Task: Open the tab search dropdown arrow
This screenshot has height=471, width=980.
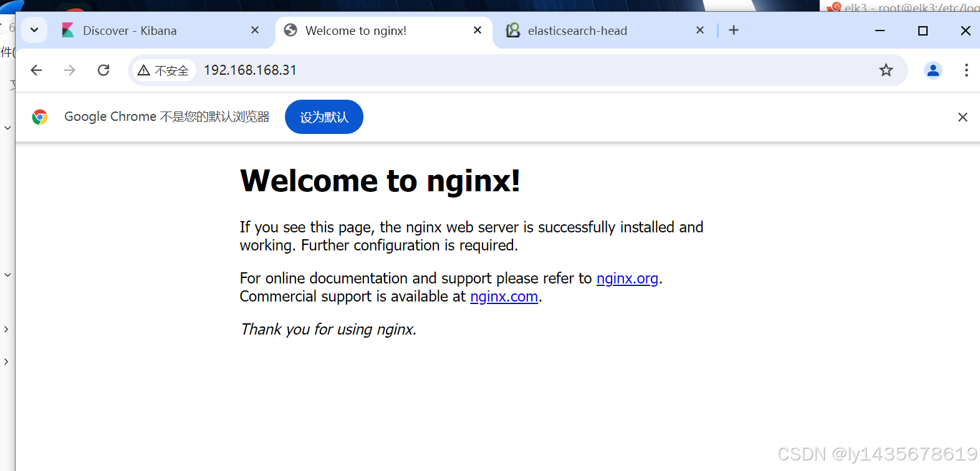Action: [34, 30]
